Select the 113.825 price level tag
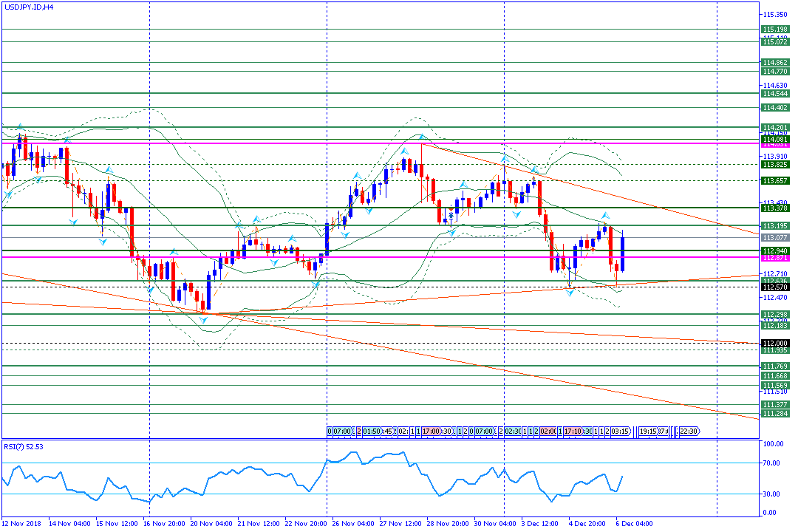 tap(775, 165)
